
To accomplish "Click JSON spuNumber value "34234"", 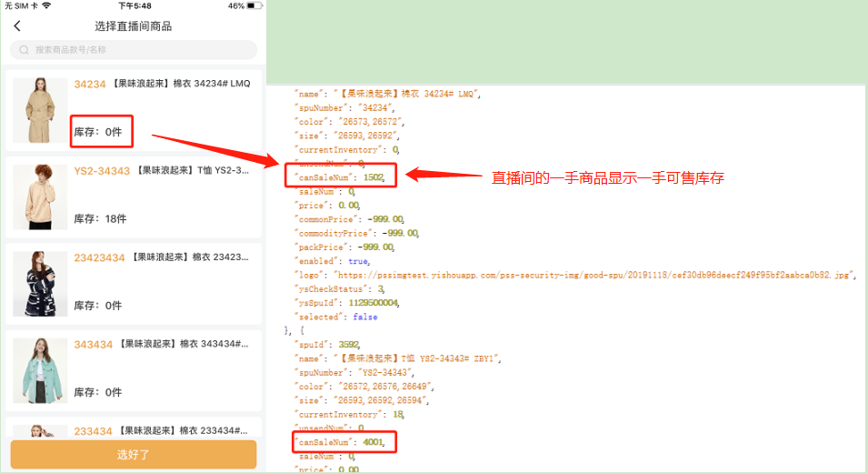I will coord(376,107).
